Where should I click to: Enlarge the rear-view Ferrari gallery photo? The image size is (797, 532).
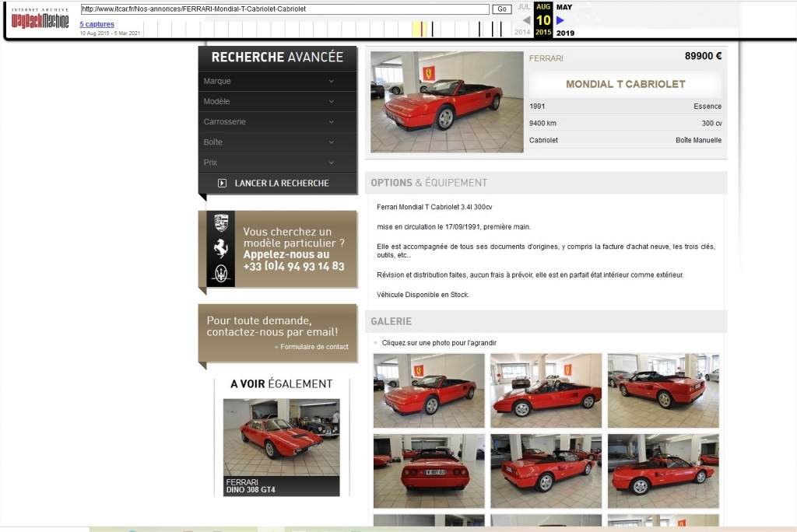429,471
